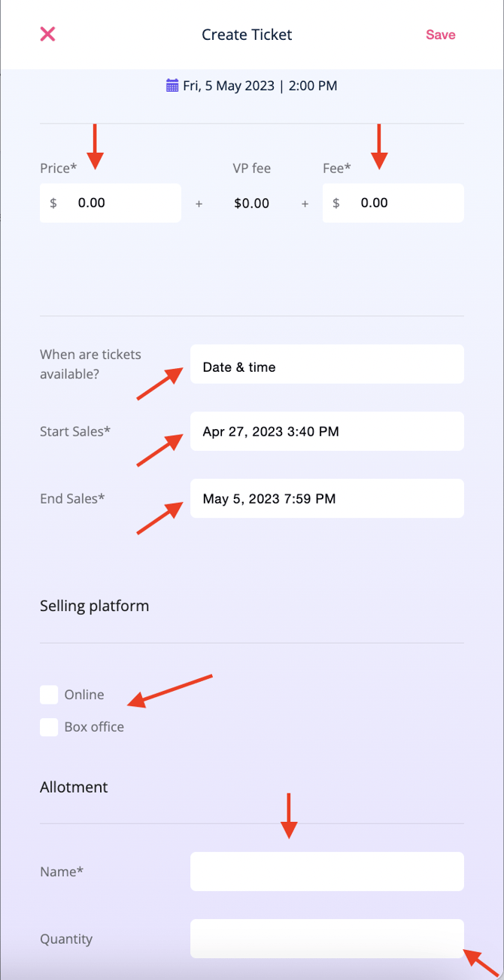
Task: Click the plus sign after Price field
Action: (199, 203)
